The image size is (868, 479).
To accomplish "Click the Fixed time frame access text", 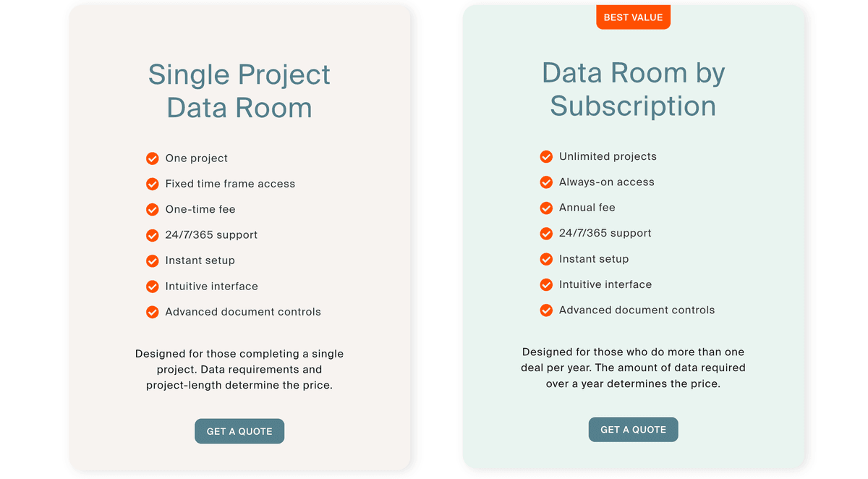I will (x=230, y=184).
